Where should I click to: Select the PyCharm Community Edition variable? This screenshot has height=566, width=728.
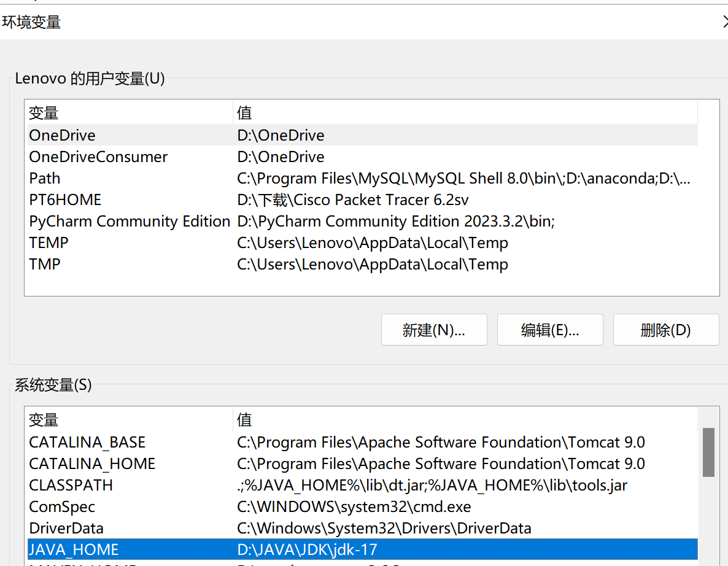point(129,221)
